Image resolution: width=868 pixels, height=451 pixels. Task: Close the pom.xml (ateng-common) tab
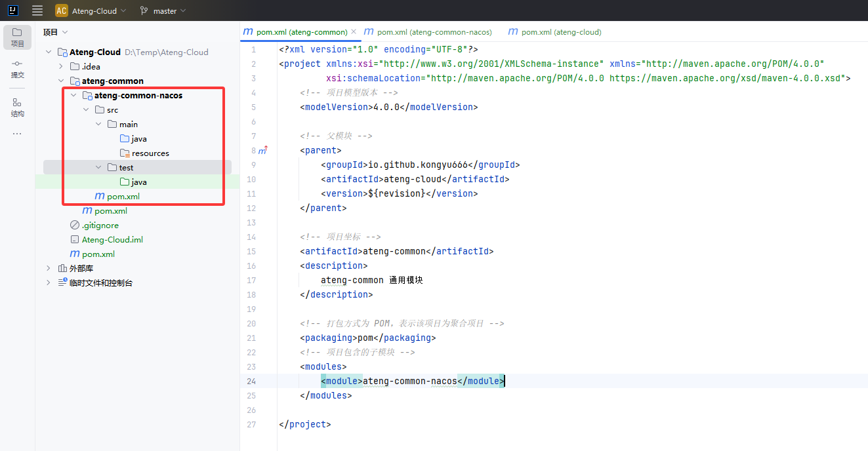354,31
